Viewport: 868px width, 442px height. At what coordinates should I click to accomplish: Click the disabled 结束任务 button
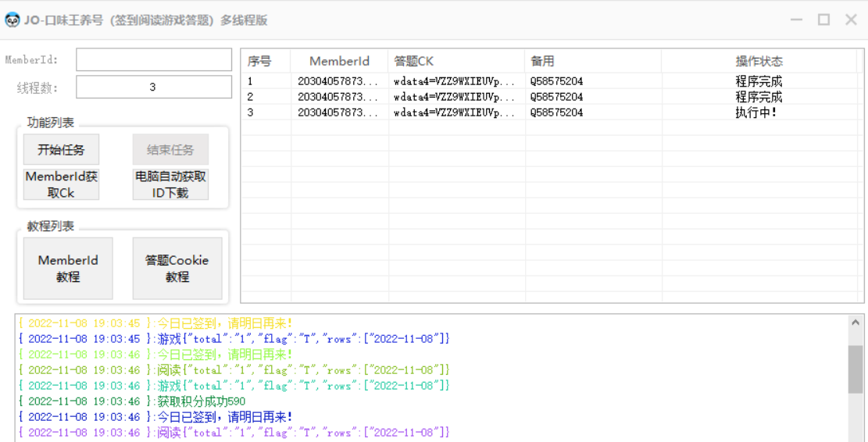point(170,150)
